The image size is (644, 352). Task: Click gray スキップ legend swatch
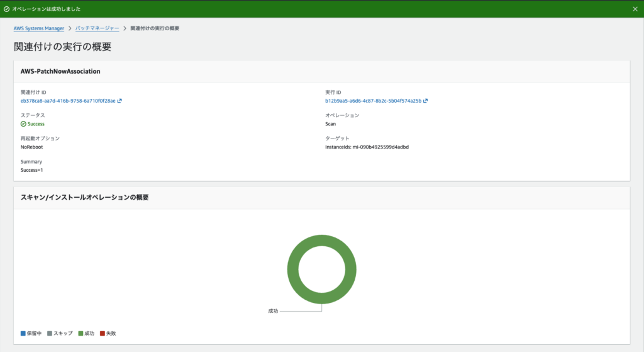(x=50, y=334)
